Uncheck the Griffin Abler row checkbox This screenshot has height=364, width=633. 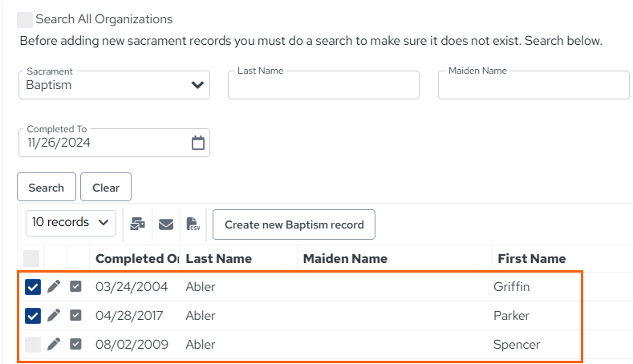33,287
